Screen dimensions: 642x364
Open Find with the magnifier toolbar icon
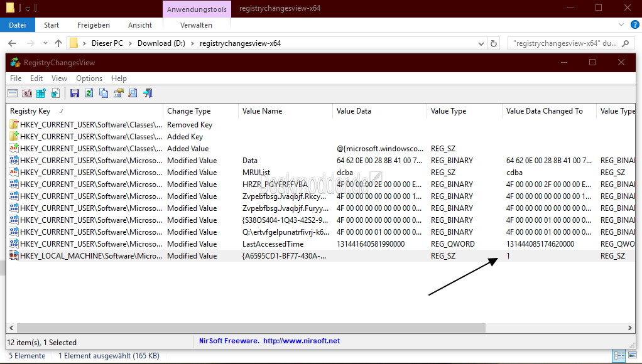133,94
